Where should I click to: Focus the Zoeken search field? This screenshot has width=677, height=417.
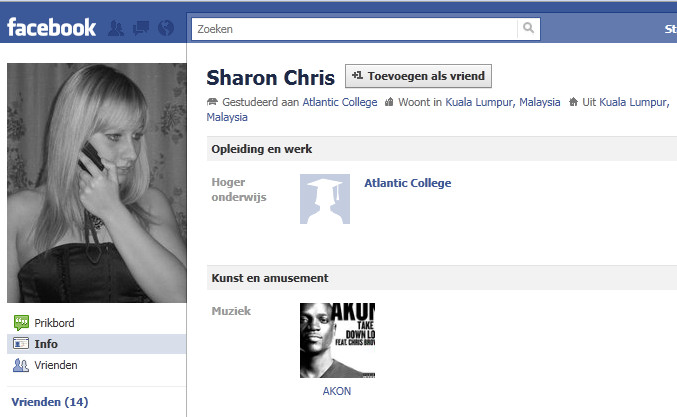pyautogui.click(x=354, y=29)
